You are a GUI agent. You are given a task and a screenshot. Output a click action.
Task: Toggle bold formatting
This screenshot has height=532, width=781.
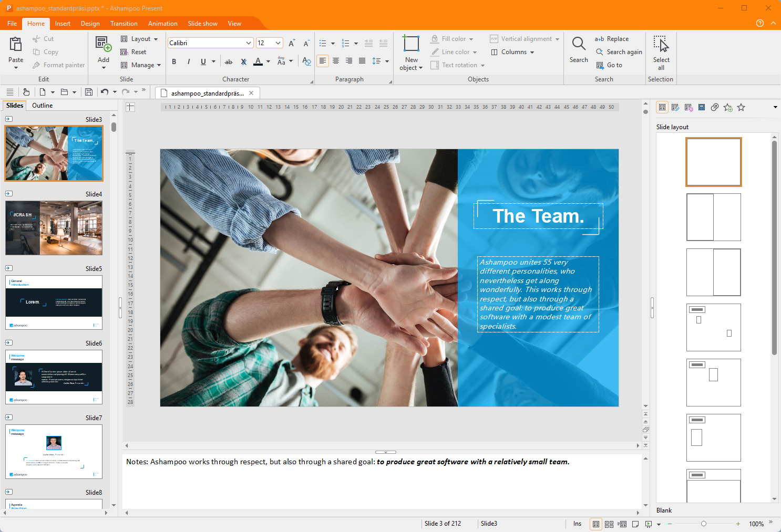point(174,61)
